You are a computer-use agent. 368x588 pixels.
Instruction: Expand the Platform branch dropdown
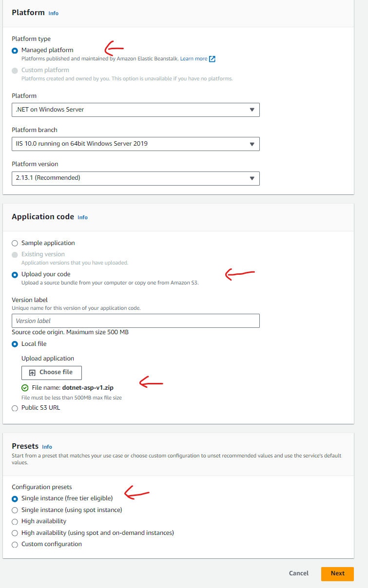[136, 144]
